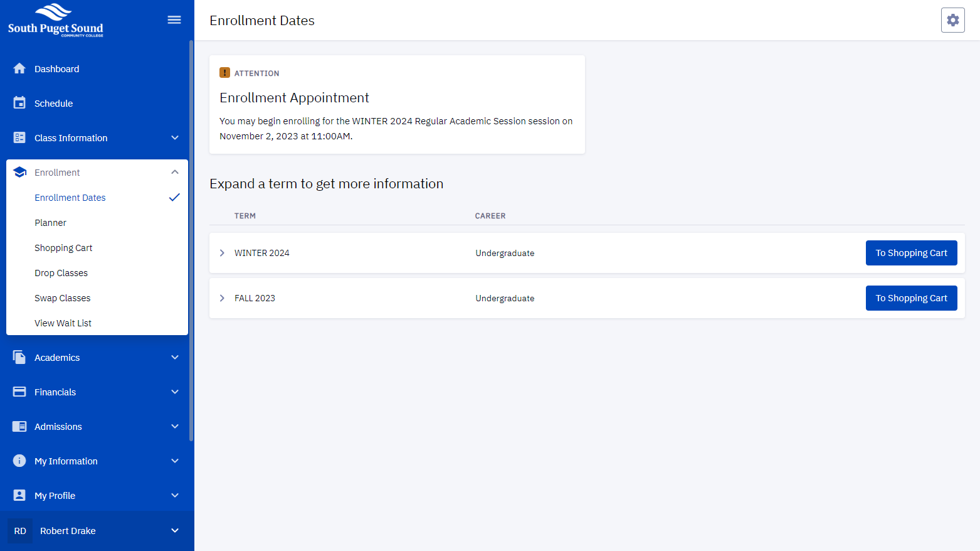The image size is (980, 551).
Task: Open the Shopping Cart menu item
Action: pos(63,247)
